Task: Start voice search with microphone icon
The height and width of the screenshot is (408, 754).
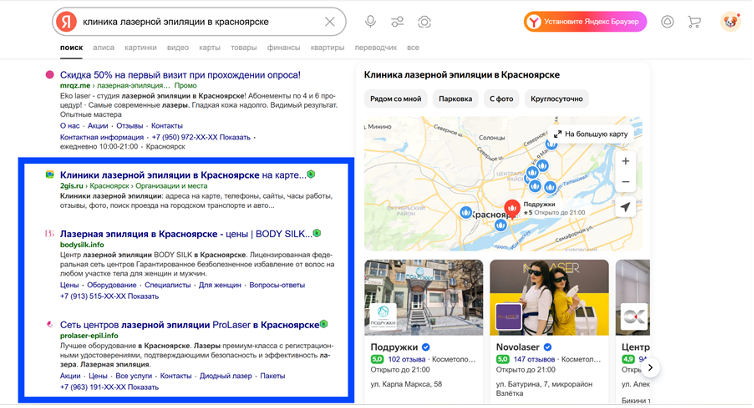Action: click(x=370, y=22)
